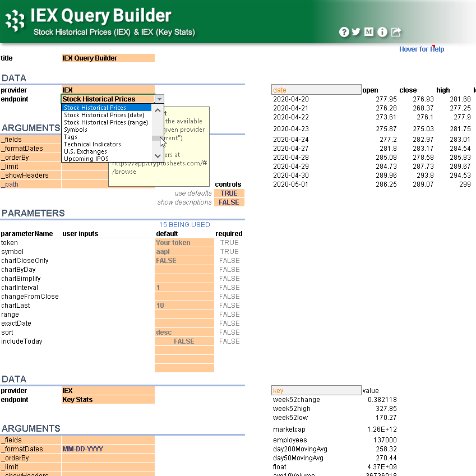Open the help question mark icon
476x476 pixels.
[344, 32]
